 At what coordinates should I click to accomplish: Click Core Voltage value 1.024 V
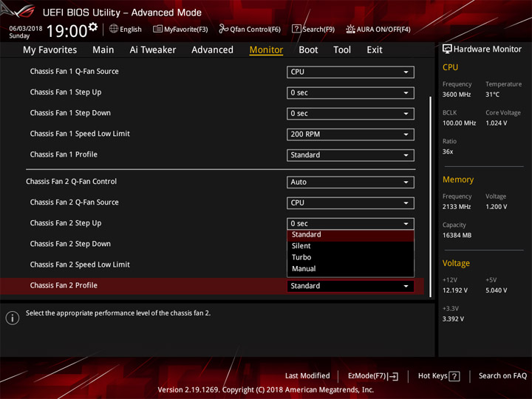tap(497, 123)
